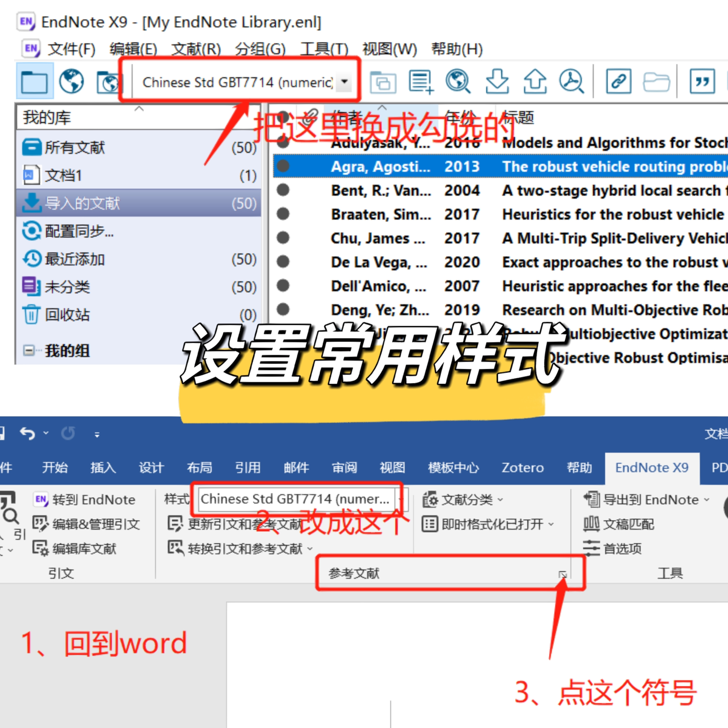
Task: Click Redo icon in Word title bar
Action: pyautogui.click(x=68, y=433)
